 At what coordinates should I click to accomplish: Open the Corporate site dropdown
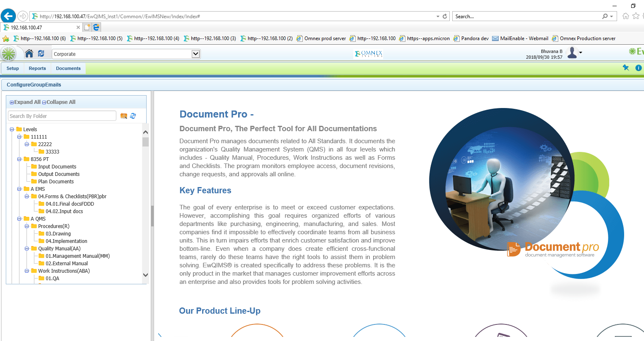[196, 54]
